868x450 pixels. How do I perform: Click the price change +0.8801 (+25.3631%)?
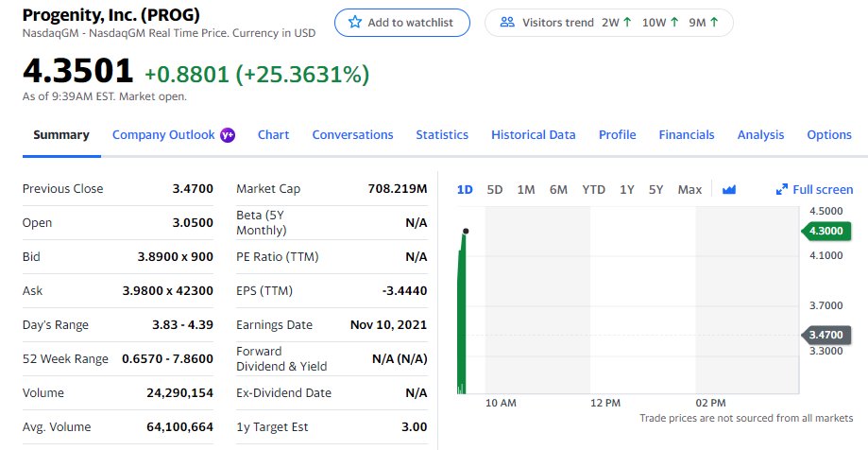point(257,75)
